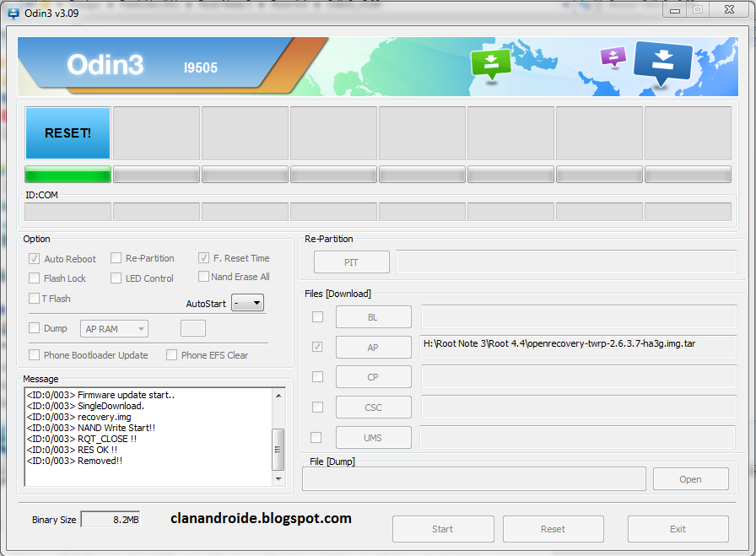Screen dimensions: 756x556
Task: Click the 'SingleDownload.' log line
Action: click(x=85, y=406)
